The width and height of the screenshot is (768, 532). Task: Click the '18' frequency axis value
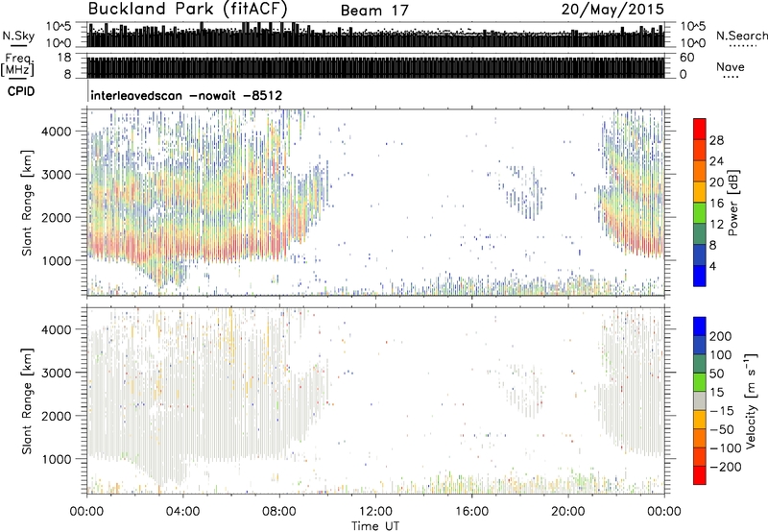point(64,58)
